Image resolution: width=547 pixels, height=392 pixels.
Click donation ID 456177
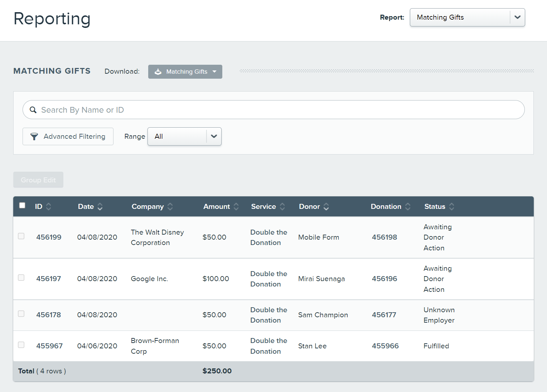[384, 315]
